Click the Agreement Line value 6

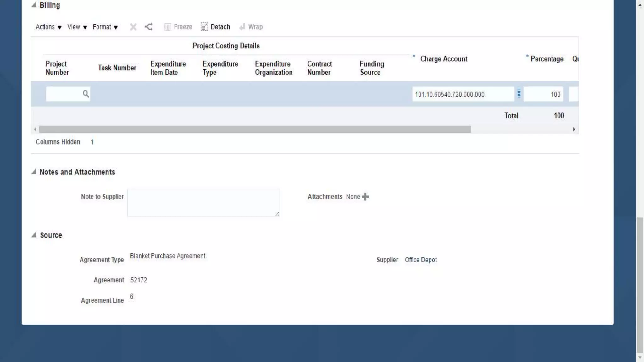click(x=132, y=296)
